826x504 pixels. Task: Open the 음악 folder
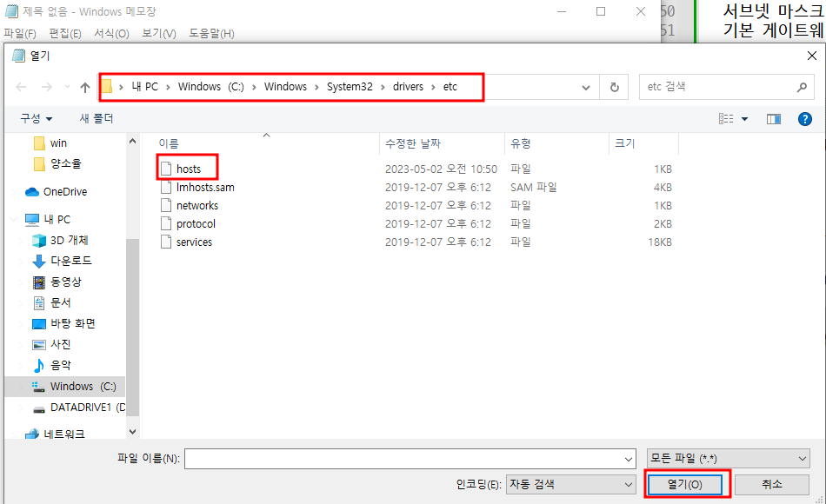(60, 366)
